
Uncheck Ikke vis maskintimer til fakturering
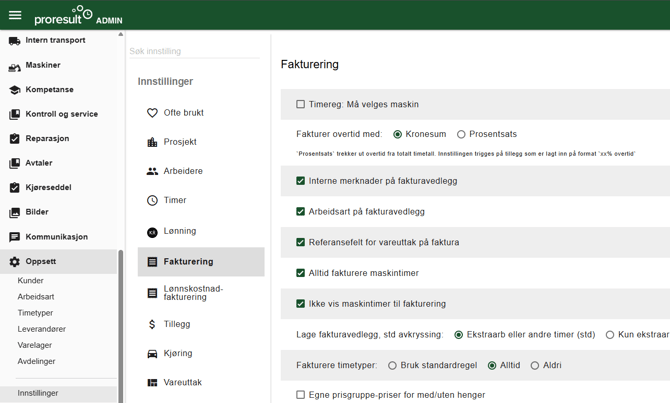pos(300,304)
